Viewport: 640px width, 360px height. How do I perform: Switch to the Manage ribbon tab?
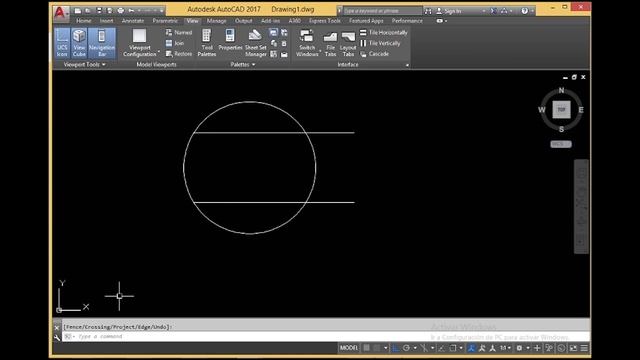pos(216,20)
